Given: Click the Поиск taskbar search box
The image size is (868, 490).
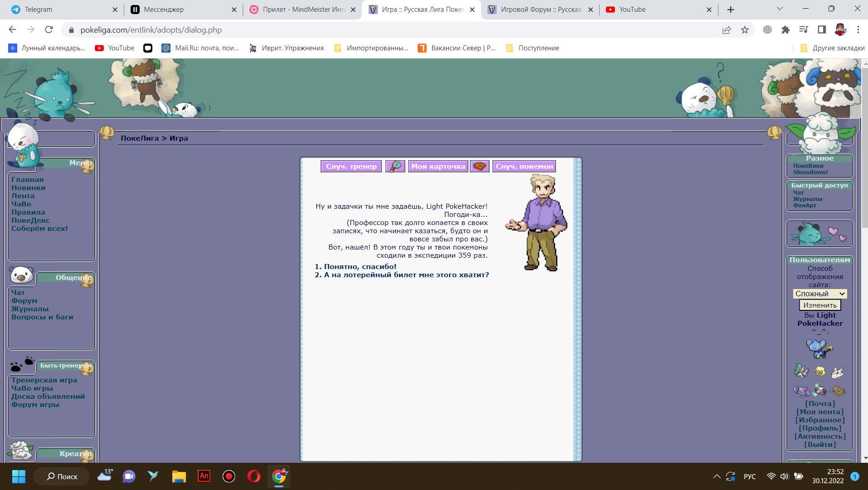Looking at the screenshot, I should pos(62,476).
